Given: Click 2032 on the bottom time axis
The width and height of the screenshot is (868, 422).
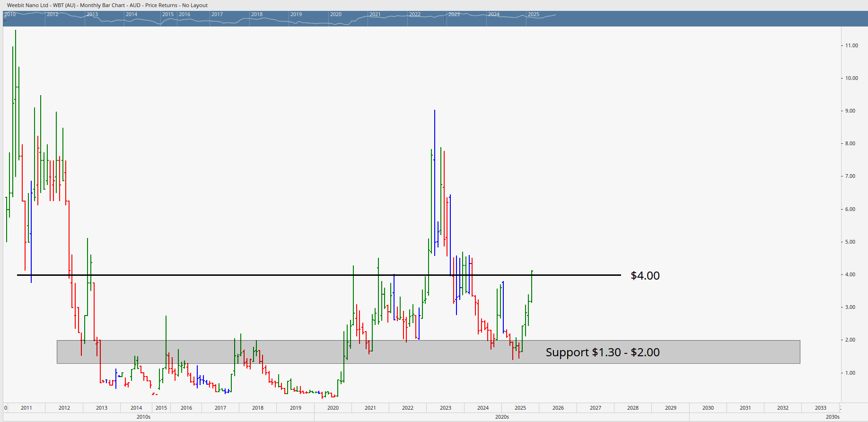Looking at the screenshot, I should 783,408.
